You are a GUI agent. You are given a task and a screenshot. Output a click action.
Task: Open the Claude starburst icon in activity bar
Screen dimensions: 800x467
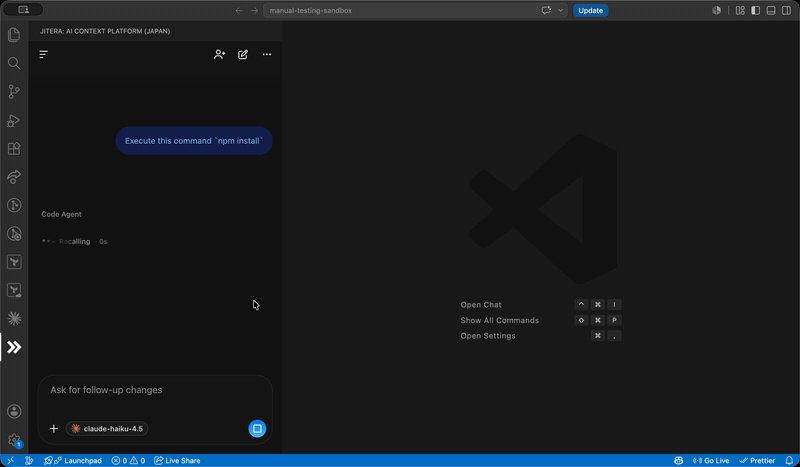14,318
